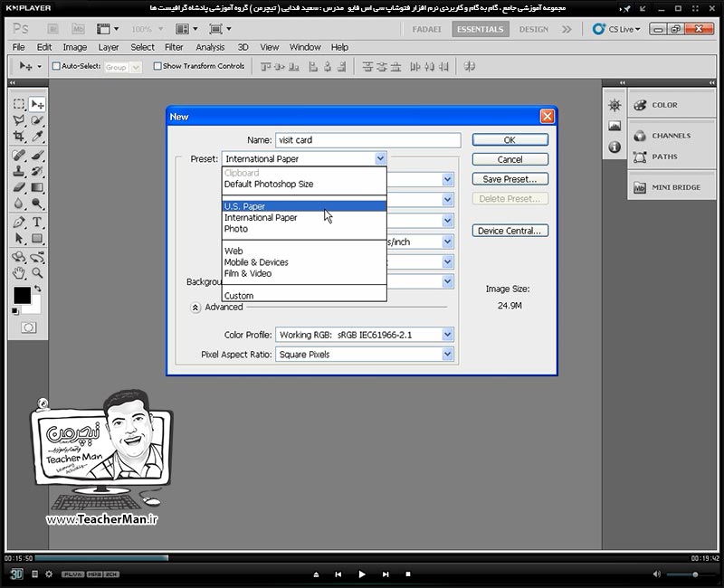Mute the KMPlayer volume speaker
The image size is (724, 588).
657,574
